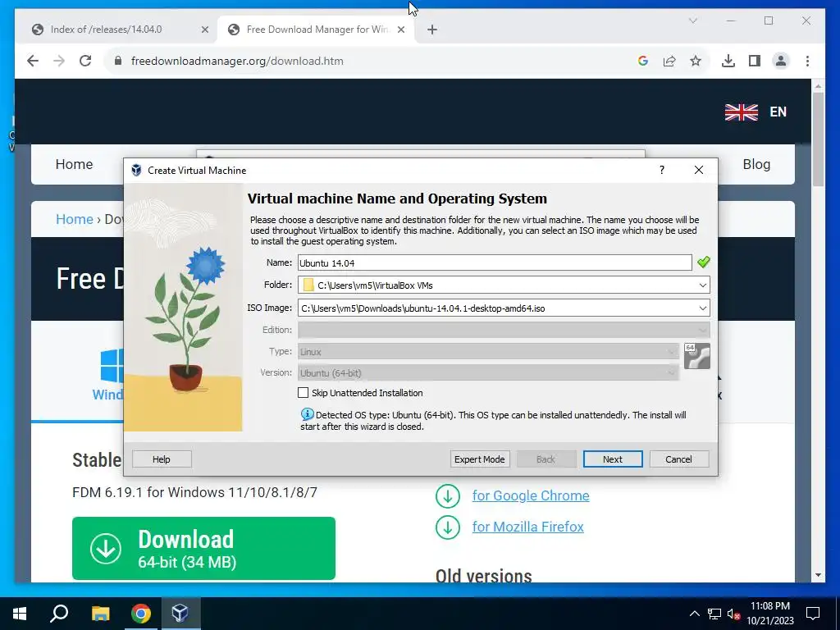840x630 pixels.
Task: Open the EN language selector
Action: pos(778,112)
